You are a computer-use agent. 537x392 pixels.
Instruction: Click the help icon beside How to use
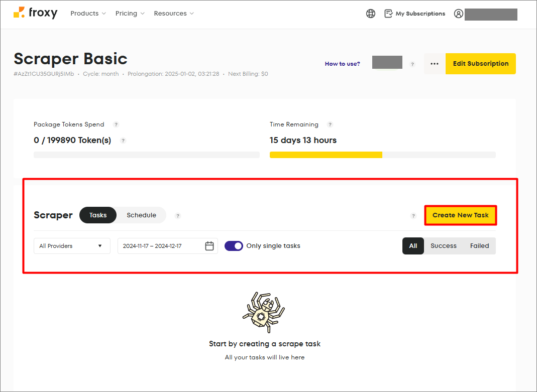point(412,64)
